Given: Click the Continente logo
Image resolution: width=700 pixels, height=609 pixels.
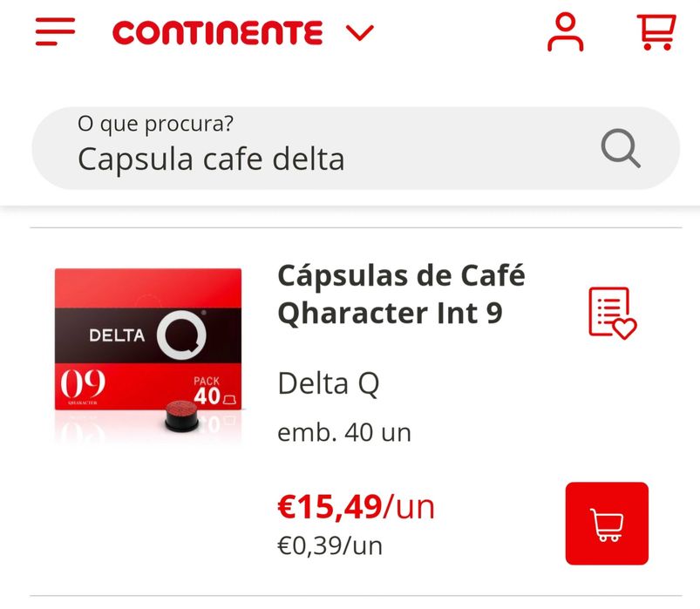Looking at the screenshot, I should pos(217,34).
